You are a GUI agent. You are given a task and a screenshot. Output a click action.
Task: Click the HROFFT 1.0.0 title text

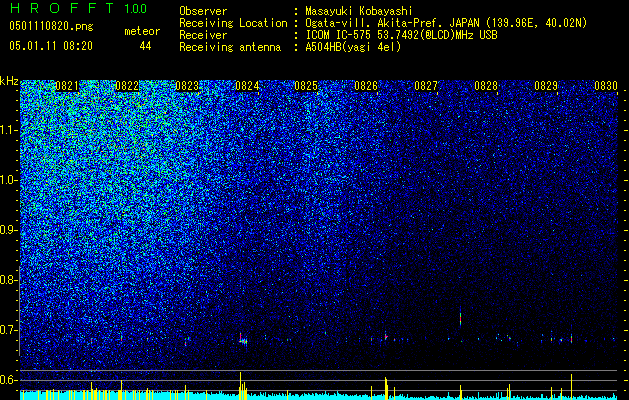coord(78,8)
